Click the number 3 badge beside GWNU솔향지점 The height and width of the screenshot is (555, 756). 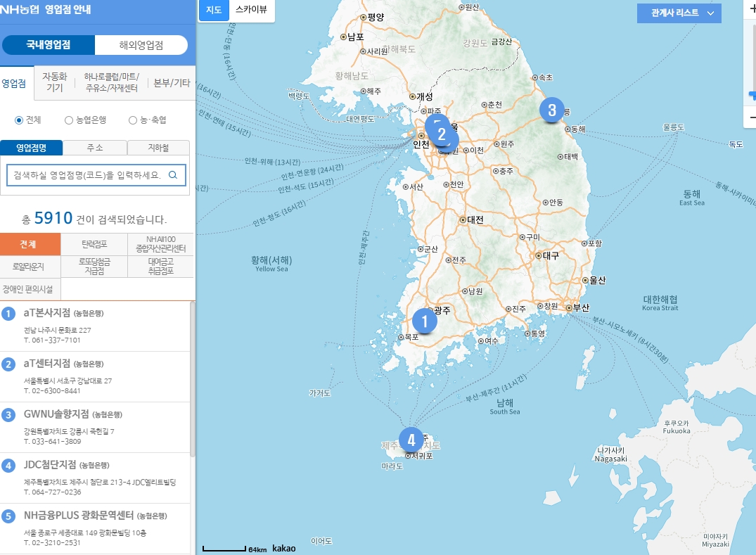click(8, 415)
